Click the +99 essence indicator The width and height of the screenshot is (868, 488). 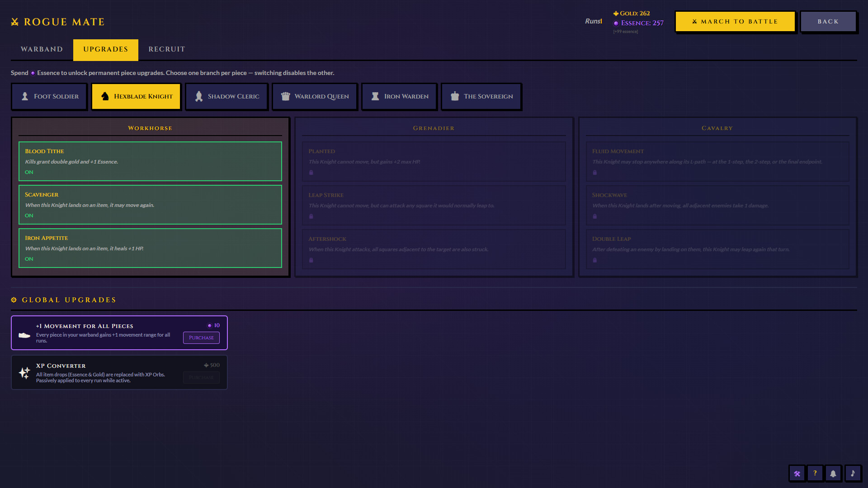626,32
